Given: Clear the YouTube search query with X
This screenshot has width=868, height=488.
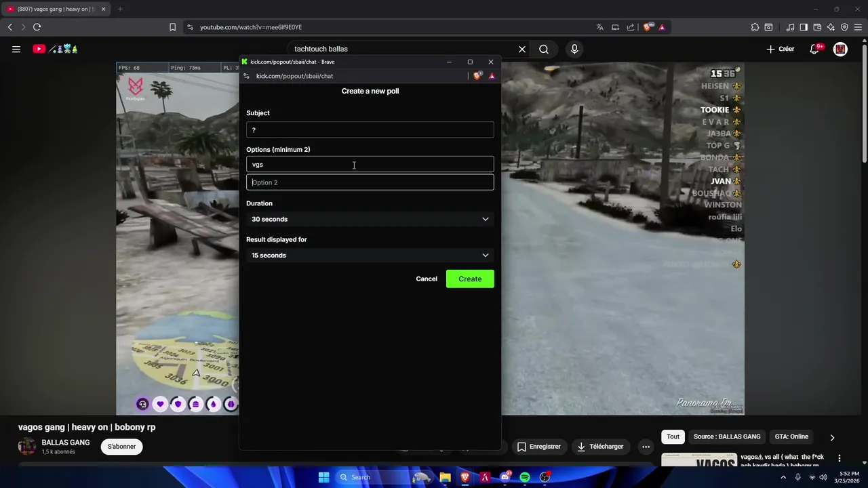Looking at the screenshot, I should pos(522,49).
